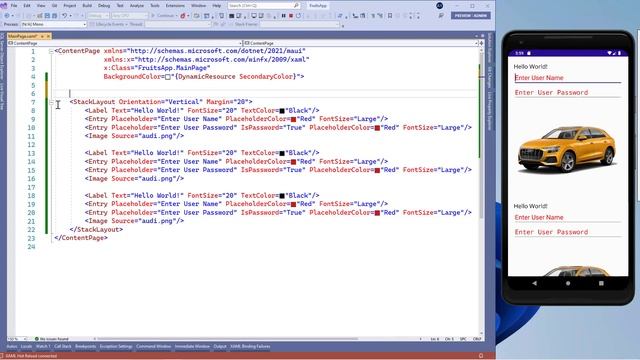Screen dimensions: 640x360
Task: Click the red Stop Debugging icon
Action: point(291,16)
